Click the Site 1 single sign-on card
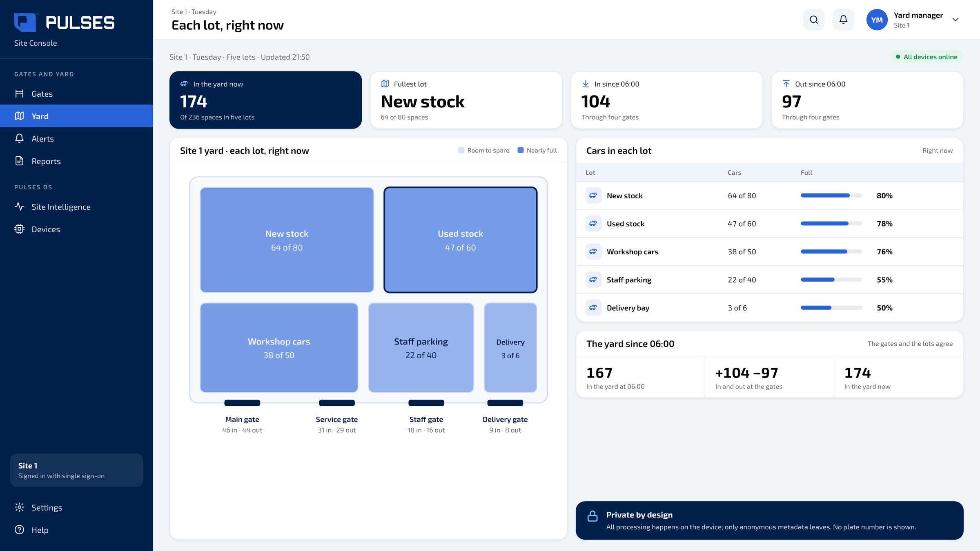Screen dimensions: 980x551 tap(76, 470)
